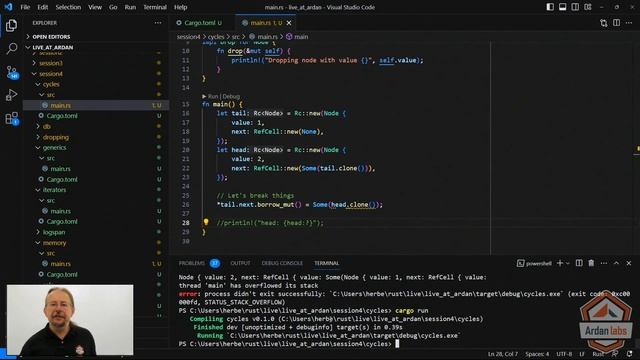The image size is (640, 360).
Task: Click the main function breadcrumb
Action: click(x=297, y=37)
